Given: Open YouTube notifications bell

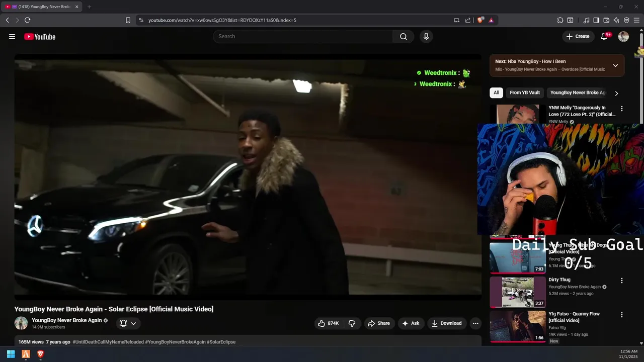Looking at the screenshot, I should (605, 36).
